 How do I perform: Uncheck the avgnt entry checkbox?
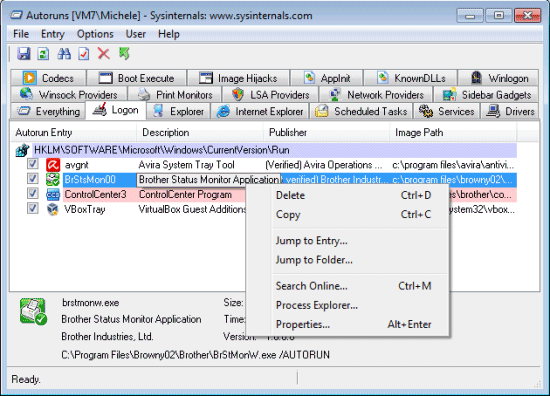33,164
